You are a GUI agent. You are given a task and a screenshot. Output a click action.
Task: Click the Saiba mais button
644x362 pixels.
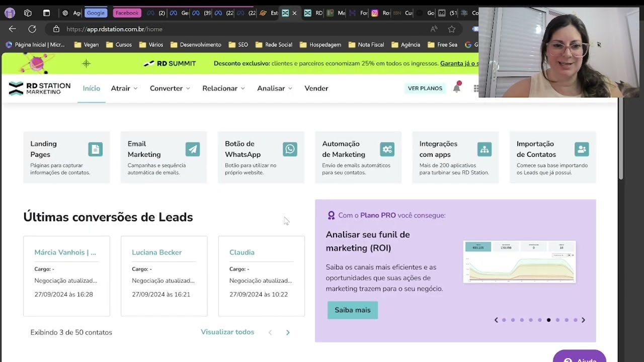click(x=353, y=310)
